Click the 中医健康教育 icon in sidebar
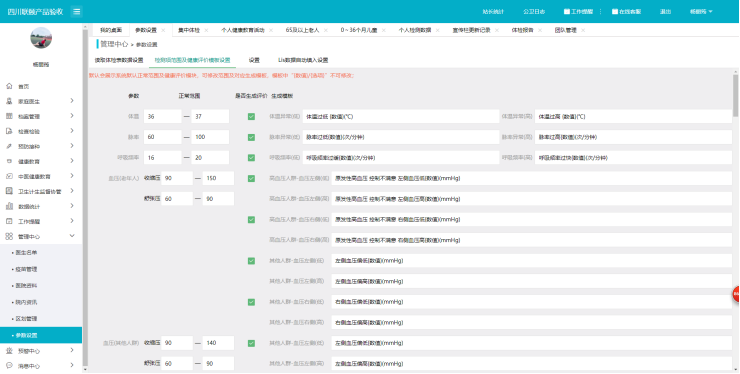 9,176
